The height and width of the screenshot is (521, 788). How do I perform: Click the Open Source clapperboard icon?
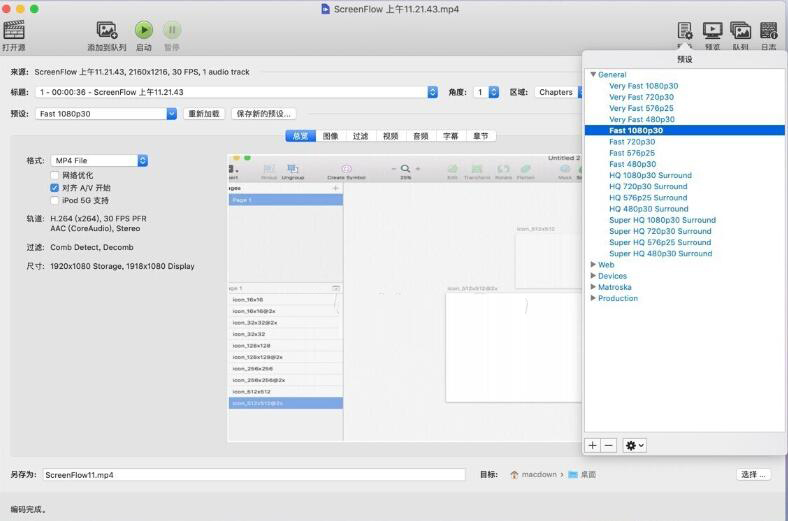[14, 30]
